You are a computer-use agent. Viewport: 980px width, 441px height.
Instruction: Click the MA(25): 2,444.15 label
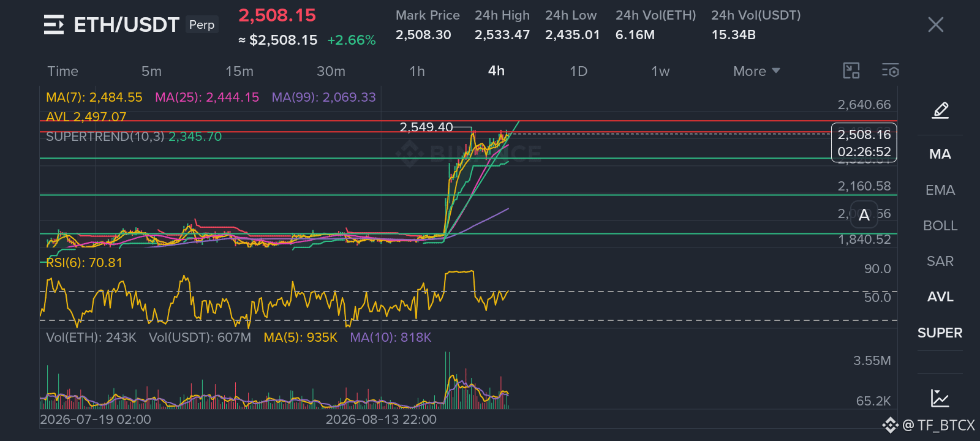point(207,97)
